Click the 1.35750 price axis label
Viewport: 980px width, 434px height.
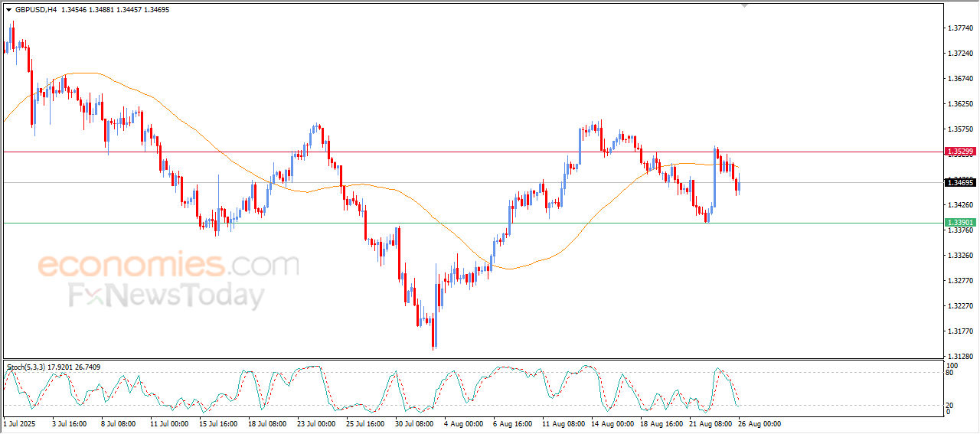pyautogui.click(x=959, y=129)
